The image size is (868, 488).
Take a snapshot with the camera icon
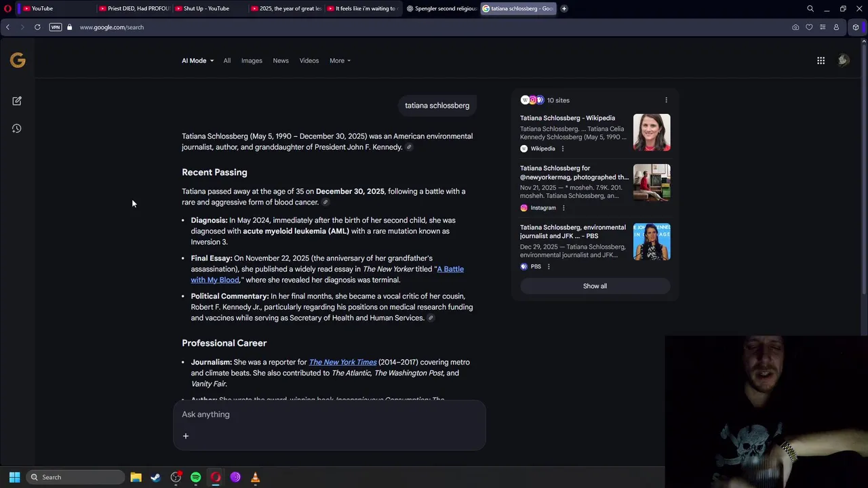tap(795, 27)
